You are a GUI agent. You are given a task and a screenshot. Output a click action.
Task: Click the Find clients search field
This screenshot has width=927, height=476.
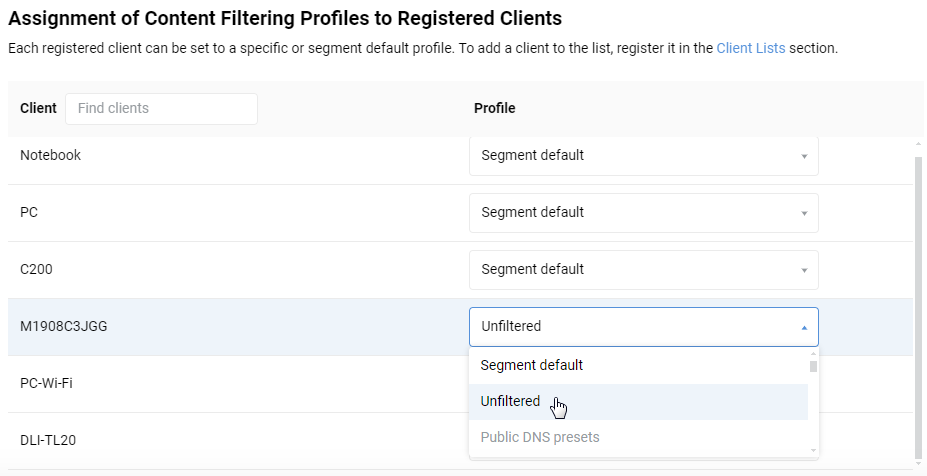pyautogui.click(x=161, y=108)
